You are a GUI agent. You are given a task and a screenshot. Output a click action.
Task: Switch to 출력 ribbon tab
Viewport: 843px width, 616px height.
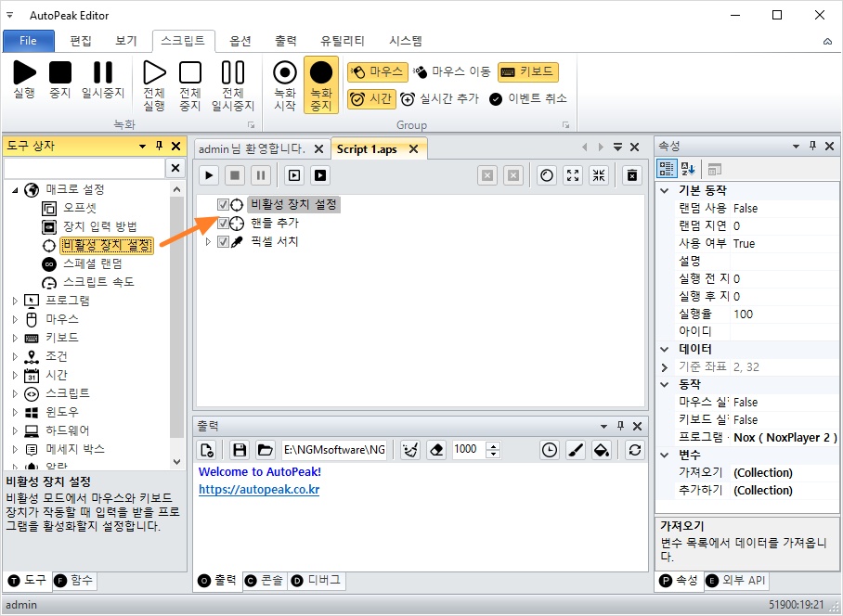pyautogui.click(x=285, y=41)
